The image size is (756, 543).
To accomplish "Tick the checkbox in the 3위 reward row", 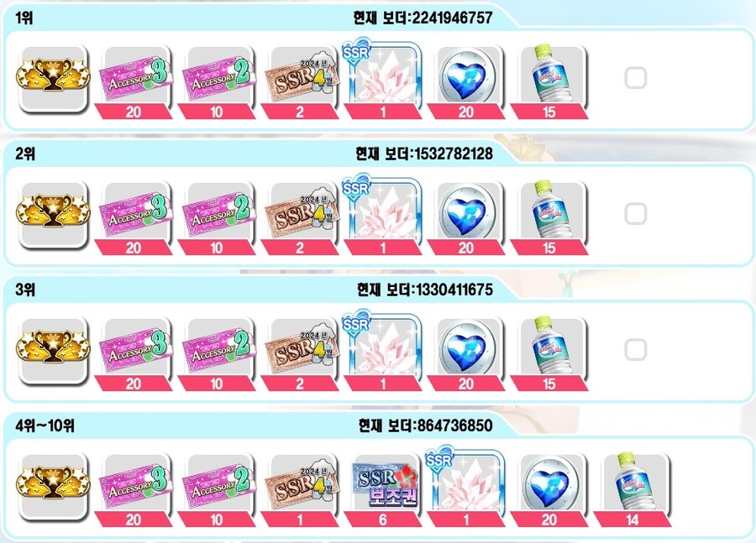I will click(x=636, y=350).
